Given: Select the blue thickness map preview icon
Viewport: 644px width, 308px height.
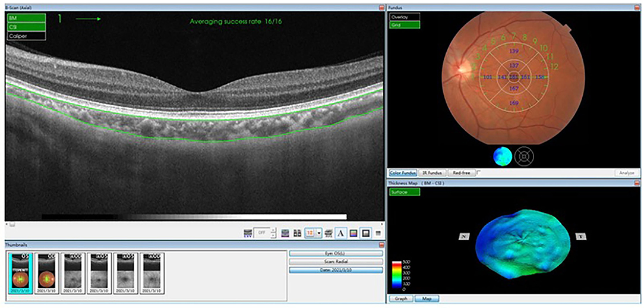Looking at the screenshot, I should 503,156.
